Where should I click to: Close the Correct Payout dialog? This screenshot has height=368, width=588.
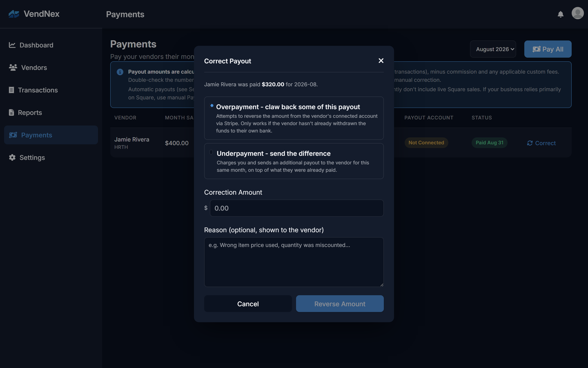click(381, 61)
